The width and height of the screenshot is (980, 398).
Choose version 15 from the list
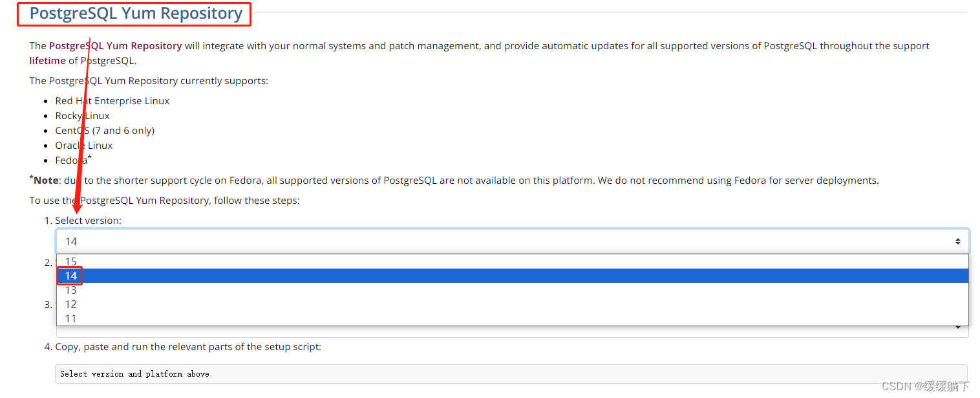(x=512, y=261)
